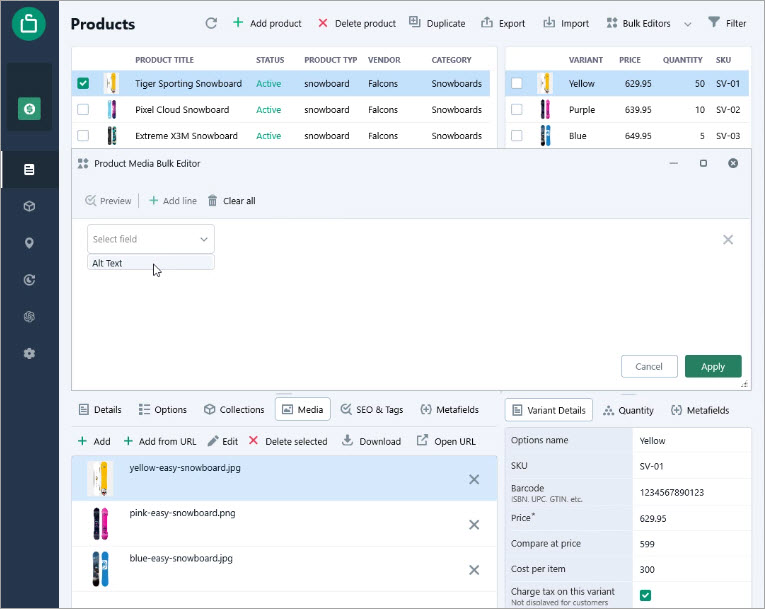The image size is (765, 609).
Task: Click the refresh products icon
Action: pyautogui.click(x=211, y=23)
